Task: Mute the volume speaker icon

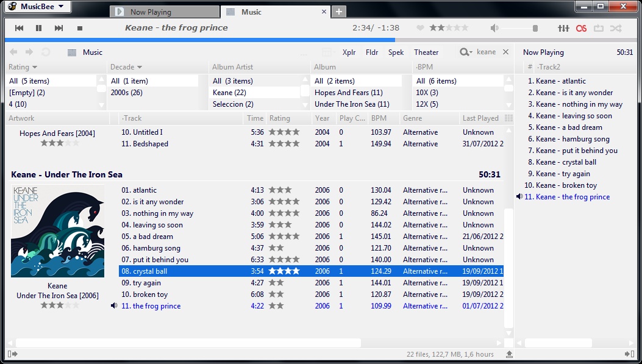Action: [494, 28]
